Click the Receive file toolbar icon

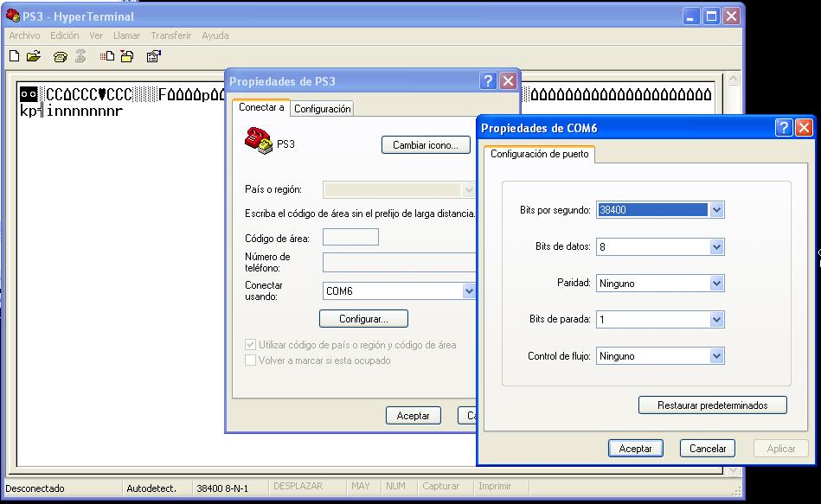point(126,56)
